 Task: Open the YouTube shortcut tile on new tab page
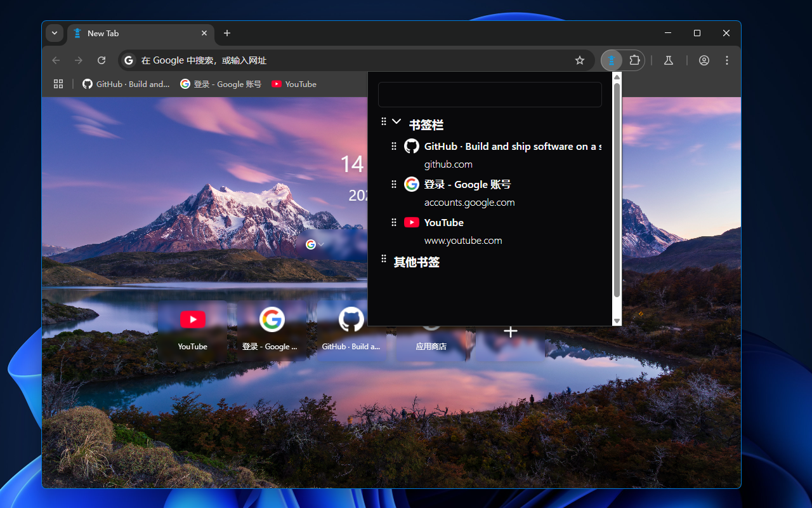(193, 330)
